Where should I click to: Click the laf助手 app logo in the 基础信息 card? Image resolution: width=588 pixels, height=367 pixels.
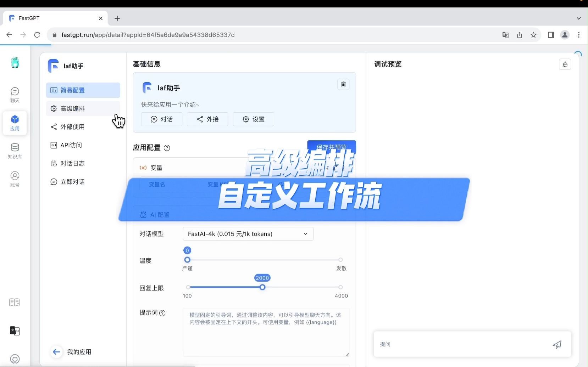pos(147,87)
